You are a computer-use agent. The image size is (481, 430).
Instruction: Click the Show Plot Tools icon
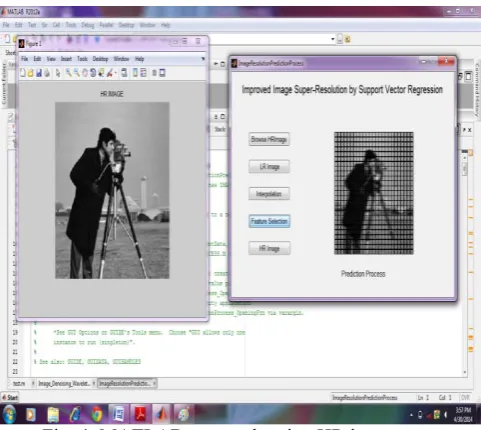point(162,73)
